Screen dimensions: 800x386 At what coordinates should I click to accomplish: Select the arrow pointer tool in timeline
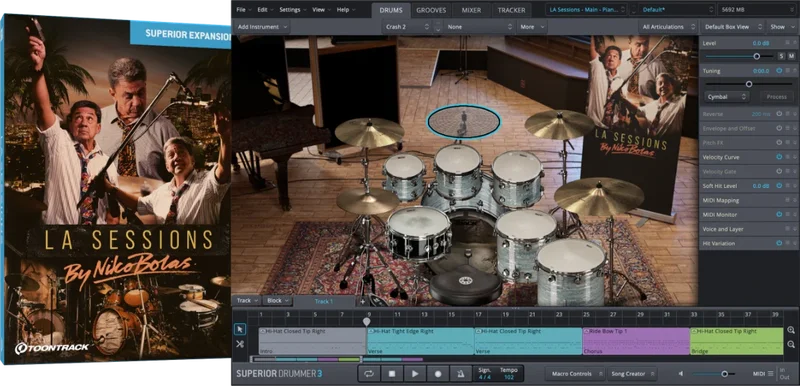[x=240, y=329]
